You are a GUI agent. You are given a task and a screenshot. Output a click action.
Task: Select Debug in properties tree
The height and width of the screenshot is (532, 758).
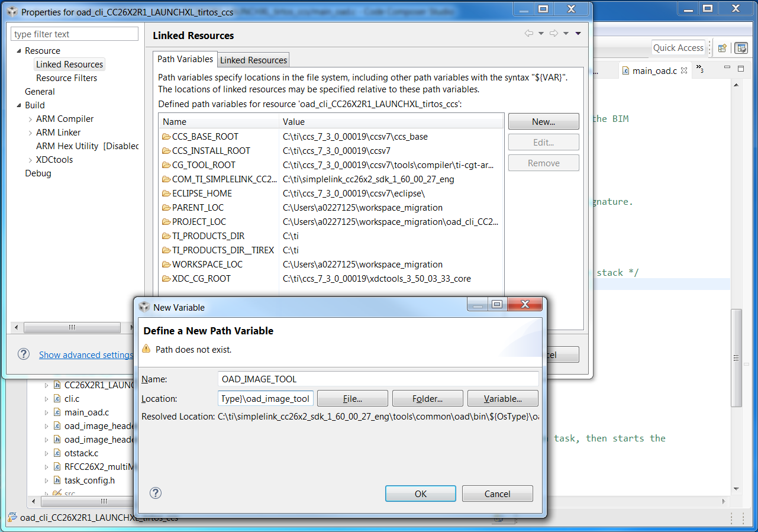click(38, 173)
